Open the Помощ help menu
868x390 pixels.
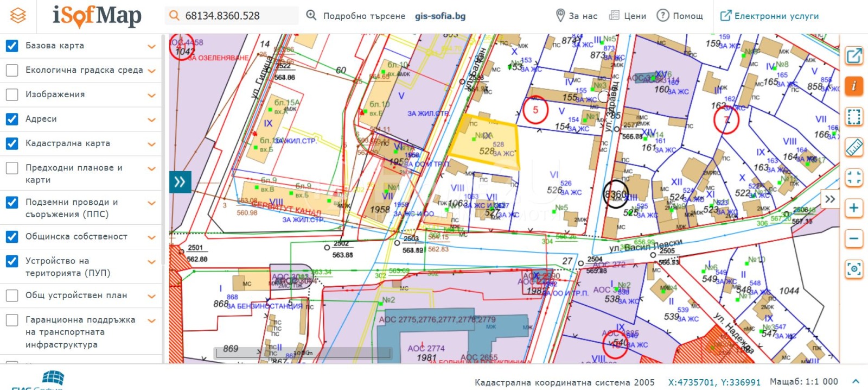coord(680,16)
